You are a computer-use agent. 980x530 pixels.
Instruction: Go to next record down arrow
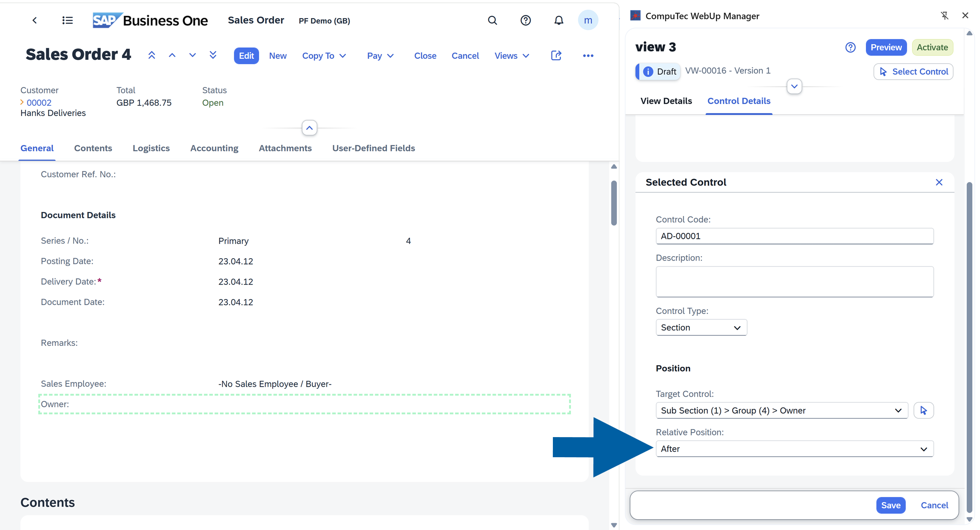pyautogui.click(x=192, y=55)
